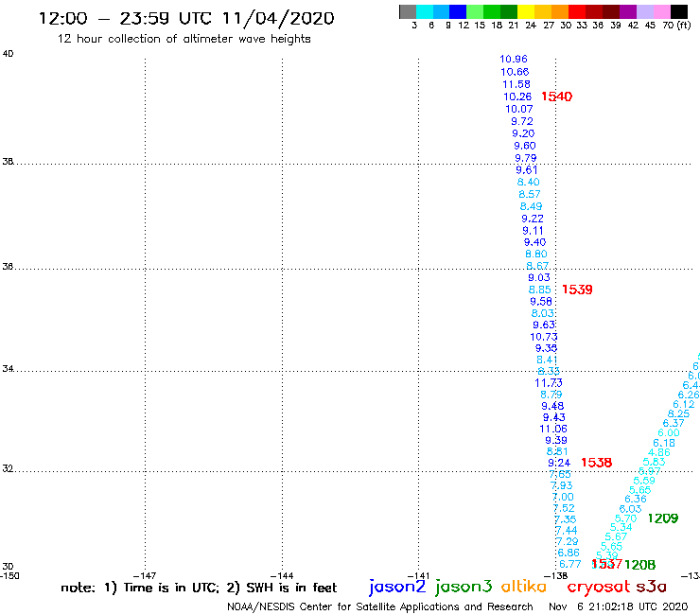
Task: Click the wave height value 10.73
Action: 544,337
